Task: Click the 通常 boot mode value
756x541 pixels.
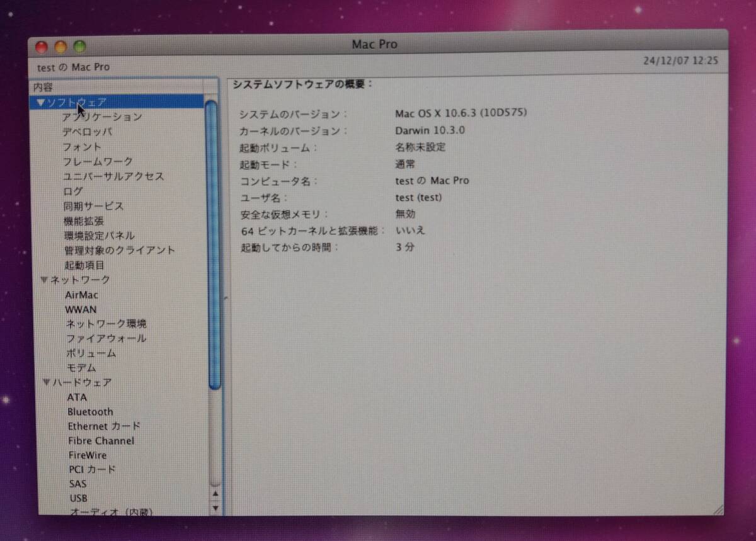Action: tap(405, 164)
